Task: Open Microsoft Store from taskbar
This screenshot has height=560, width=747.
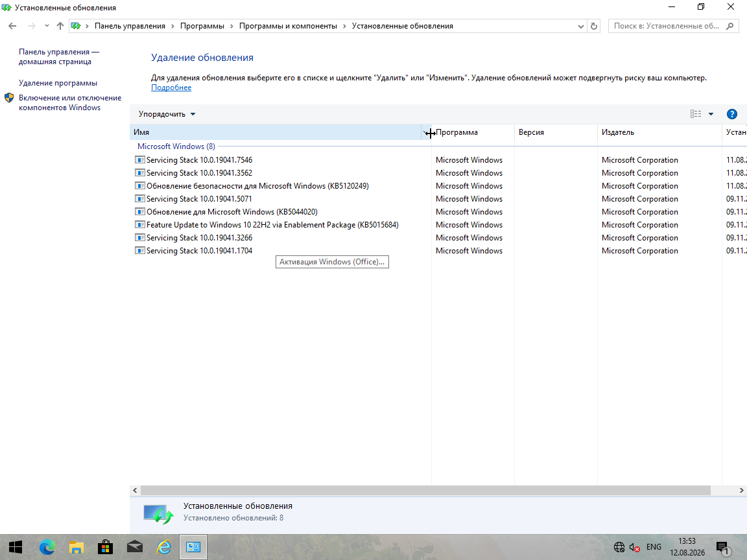Action: (105, 547)
